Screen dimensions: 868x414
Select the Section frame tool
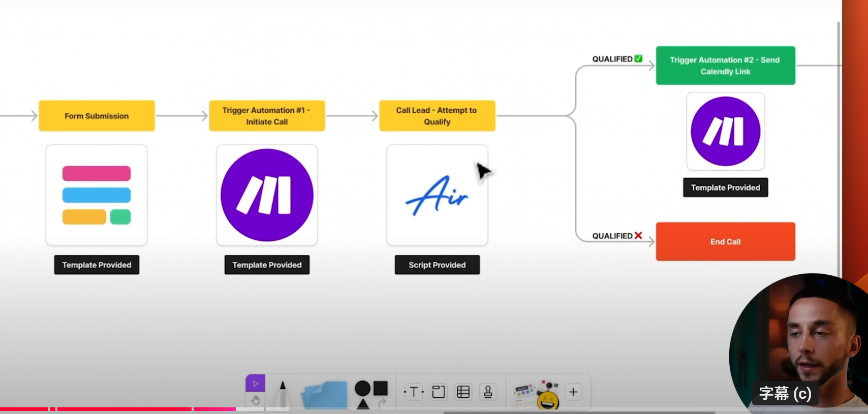438,392
